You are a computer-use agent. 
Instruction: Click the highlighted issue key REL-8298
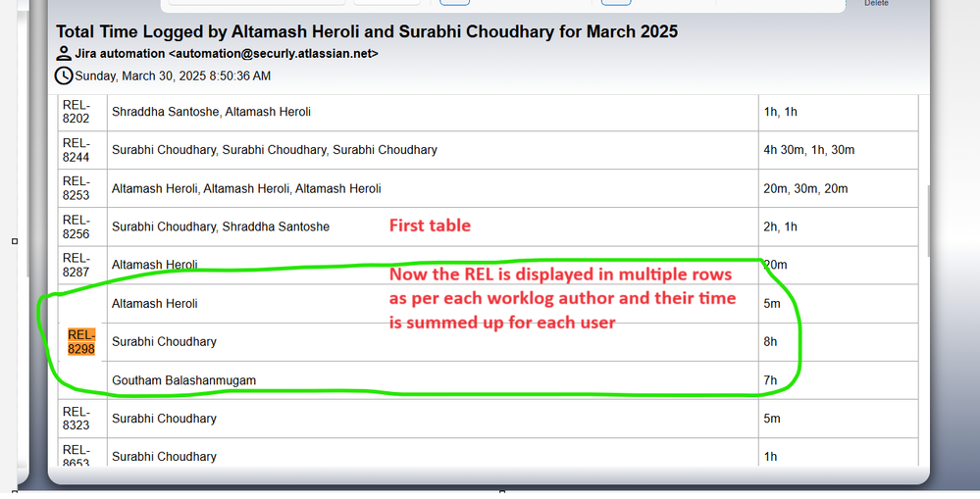tap(81, 341)
